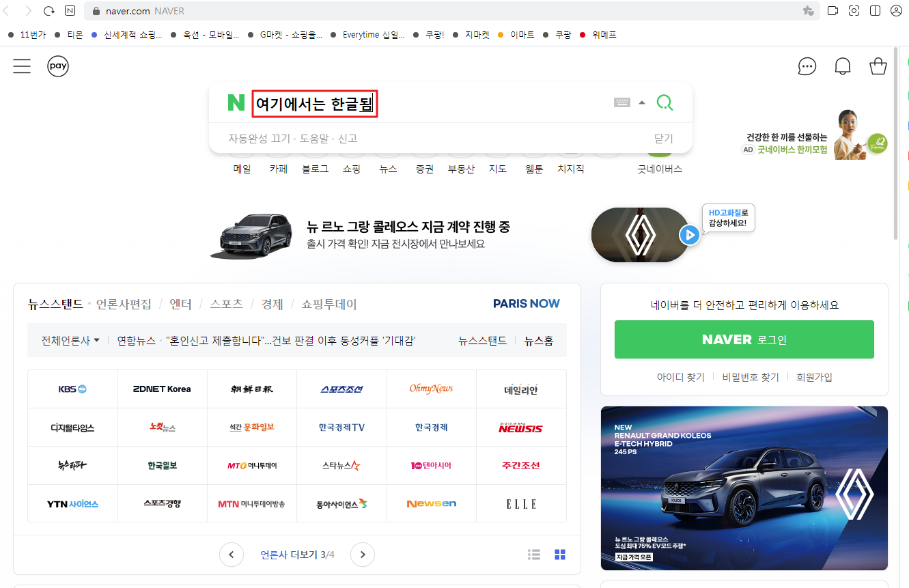The width and height of the screenshot is (909, 588).
Task: Select the 언론사편집 tab
Action: (124, 304)
